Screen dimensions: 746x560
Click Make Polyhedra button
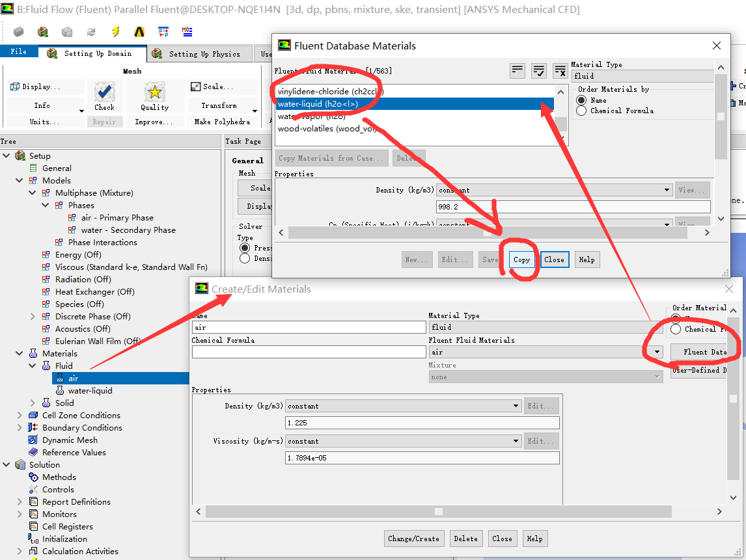coord(222,122)
